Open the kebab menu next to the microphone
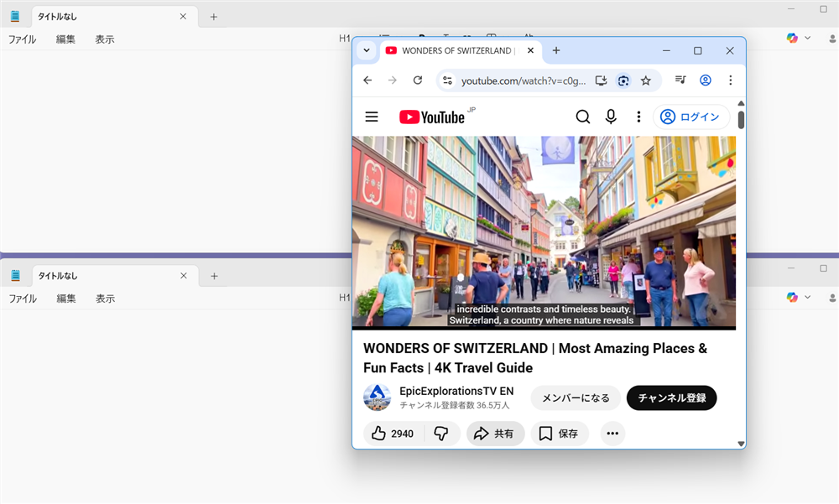Image resolution: width=839 pixels, height=504 pixels. click(x=638, y=117)
